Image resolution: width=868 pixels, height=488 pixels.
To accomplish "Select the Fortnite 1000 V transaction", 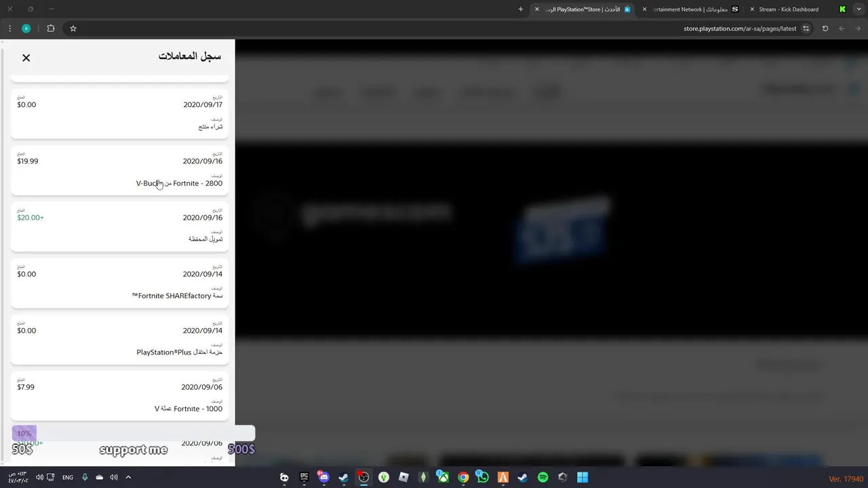I will (119, 396).
